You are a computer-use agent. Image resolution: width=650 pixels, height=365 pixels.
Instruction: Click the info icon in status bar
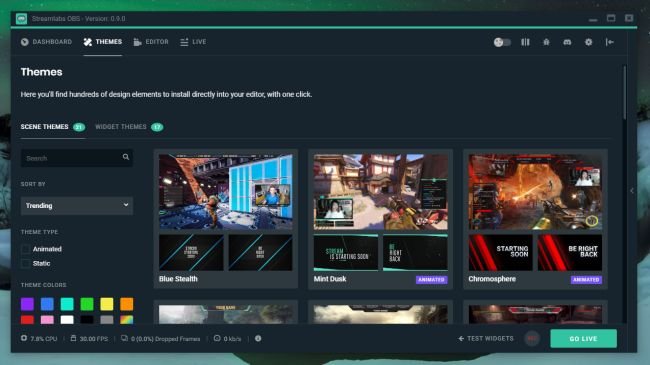pos(258,338)
